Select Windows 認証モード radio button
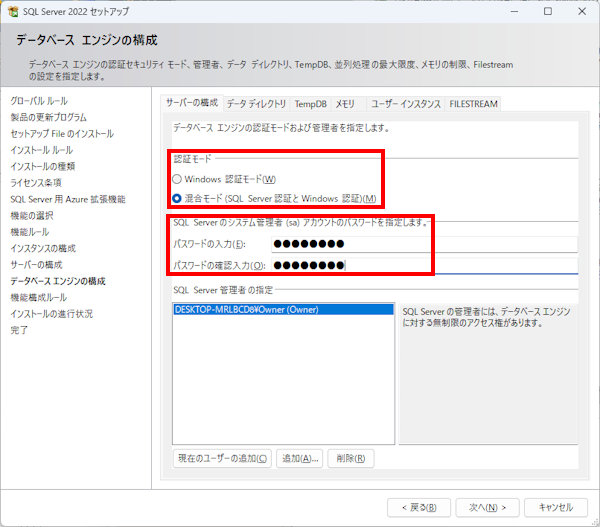The height and width of the screenshot is (527, 600). tap(177, 179)
